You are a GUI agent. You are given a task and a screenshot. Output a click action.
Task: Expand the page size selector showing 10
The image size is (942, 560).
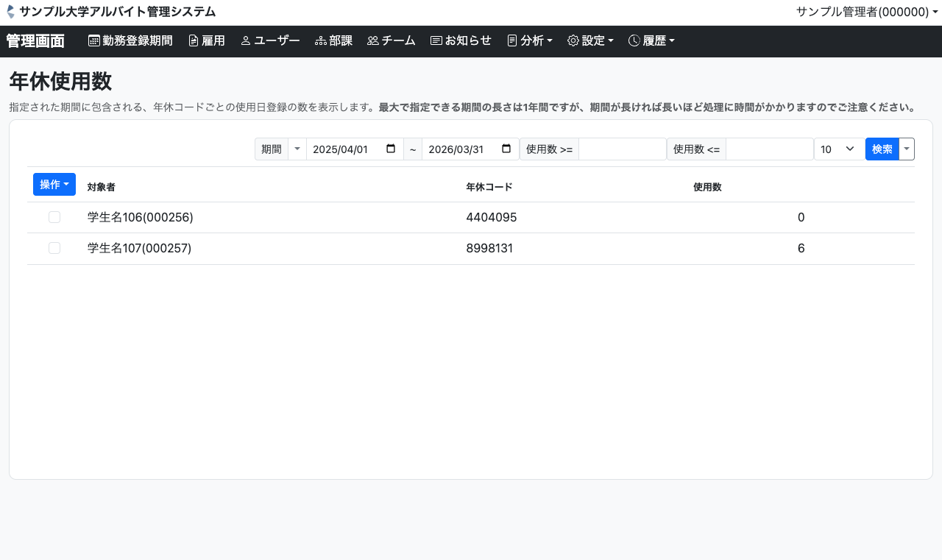click(839, 149)
